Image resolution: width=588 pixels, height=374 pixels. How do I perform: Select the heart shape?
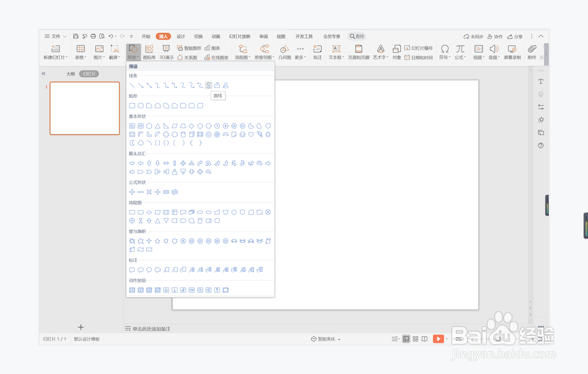pos(251,134)
